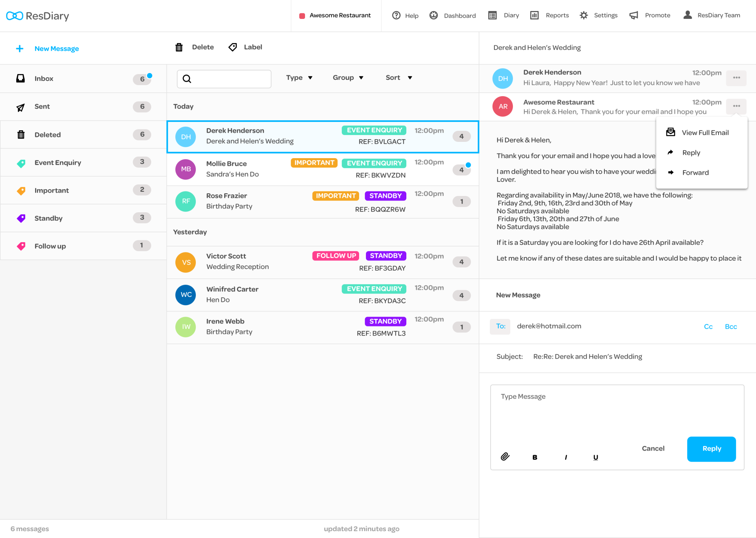
Task: Toggle underline formatting in message editor
Action: pos(595,457)
